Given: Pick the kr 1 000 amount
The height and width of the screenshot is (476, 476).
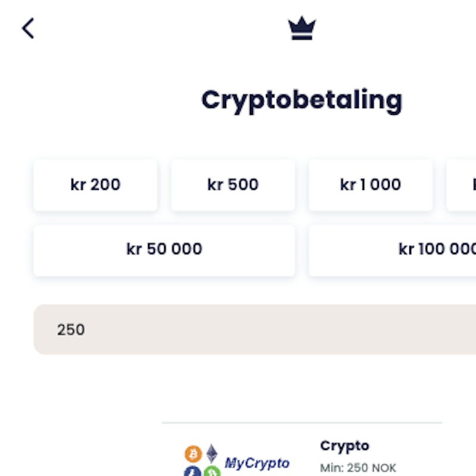Looking at the screenshot, I should (370, 184).
